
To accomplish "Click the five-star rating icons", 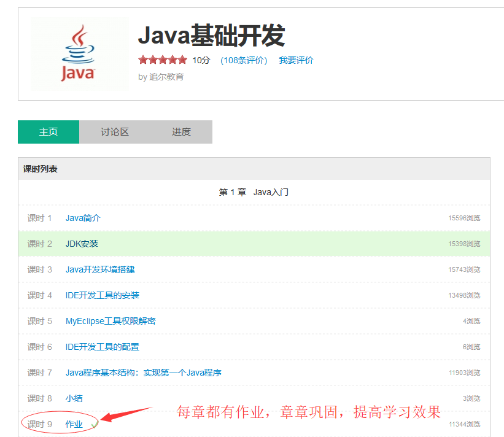I will 163,60.
